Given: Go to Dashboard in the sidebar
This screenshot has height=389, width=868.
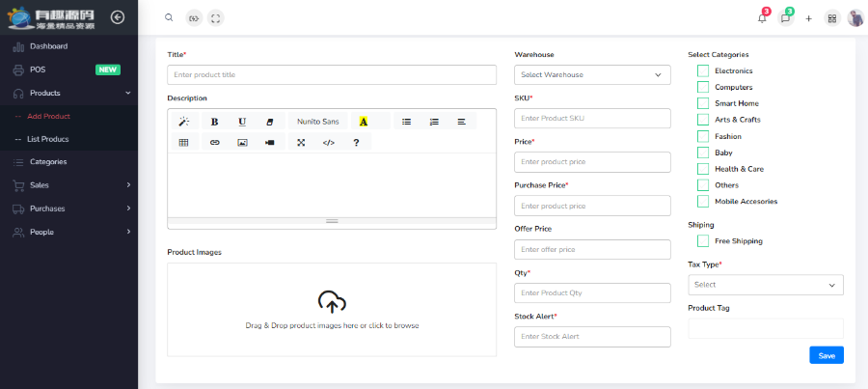Looking at the screenshot, I should pos(68,46).
